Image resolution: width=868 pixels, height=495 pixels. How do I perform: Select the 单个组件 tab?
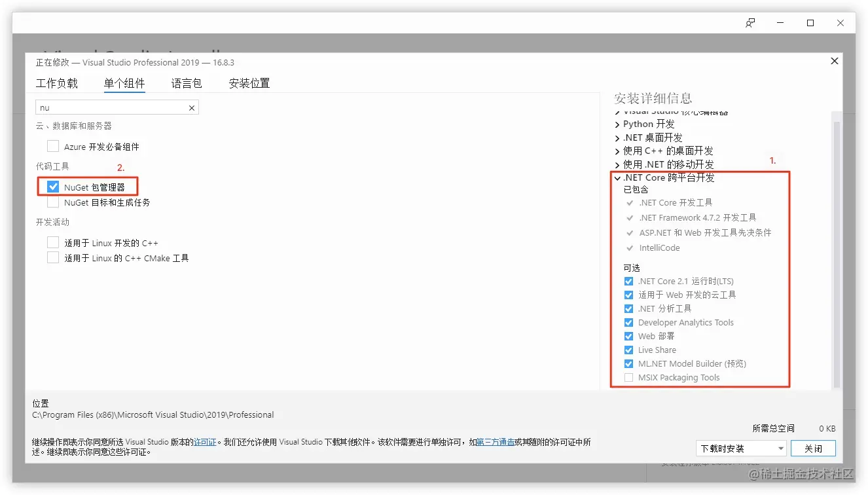(x=124, y=83)
